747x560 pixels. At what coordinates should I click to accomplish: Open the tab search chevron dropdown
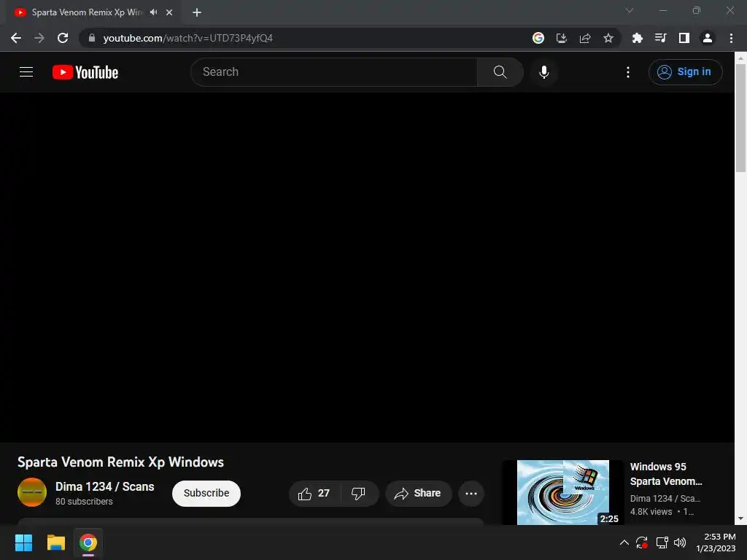(630, 10)
